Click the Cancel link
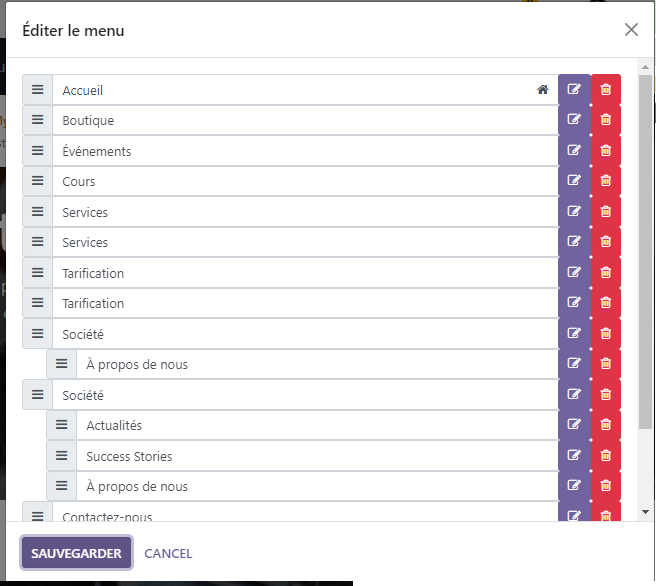Viewport: 656px width, 586px height. 168,553
